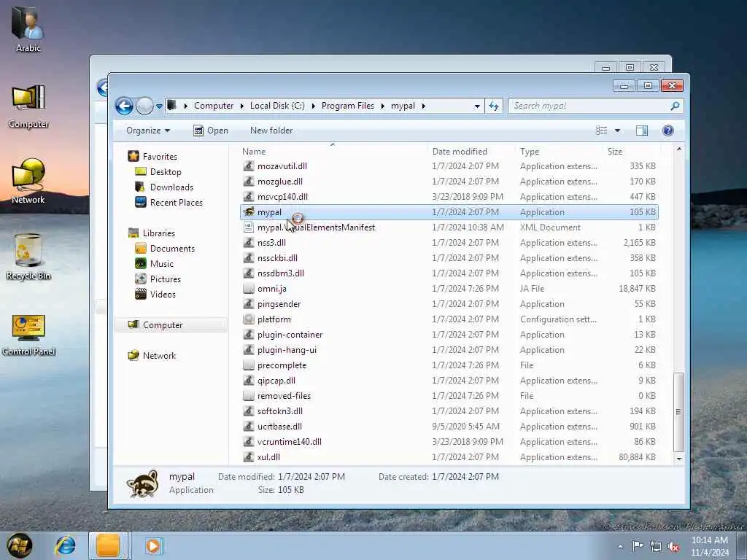Go to Computer in the address bar
The image size is (747, 560).
[x=214, y=106]
